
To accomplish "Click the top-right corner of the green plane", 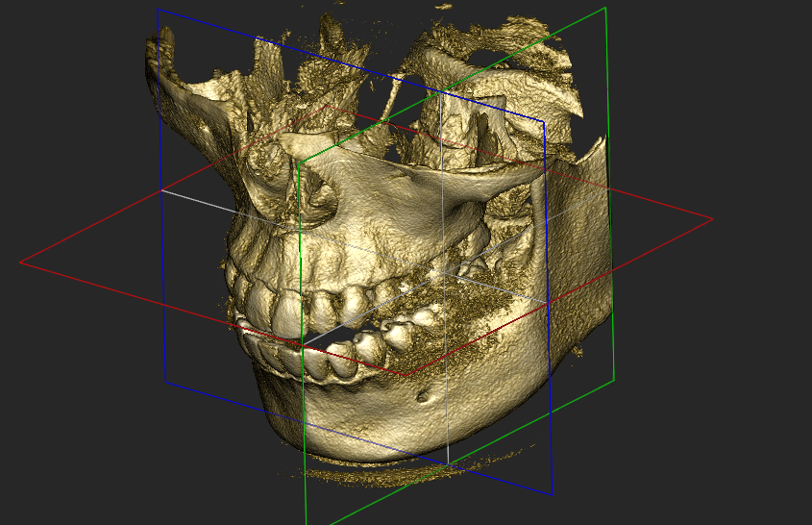I will click(605, 8).
